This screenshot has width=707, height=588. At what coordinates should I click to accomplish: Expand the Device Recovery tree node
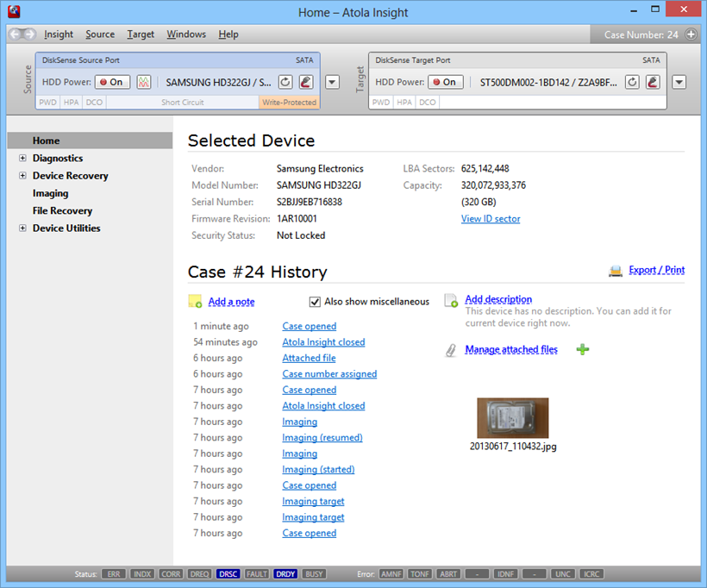22,176
